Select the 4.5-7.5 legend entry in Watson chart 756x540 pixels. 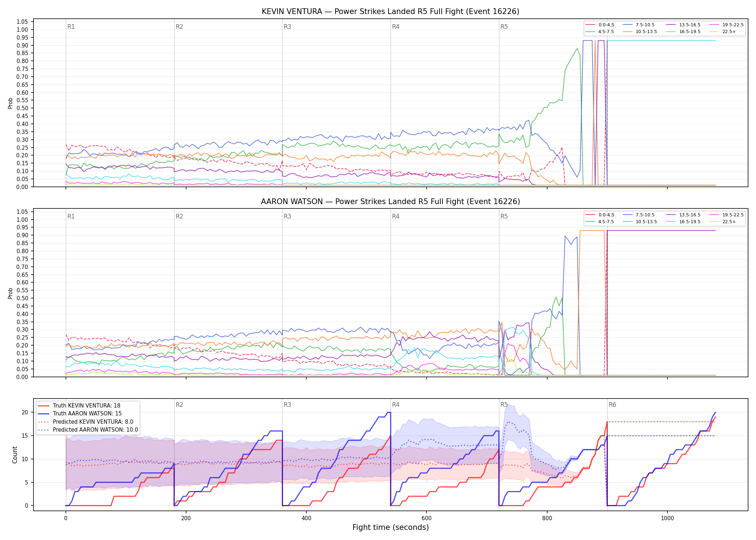[600, 222]
